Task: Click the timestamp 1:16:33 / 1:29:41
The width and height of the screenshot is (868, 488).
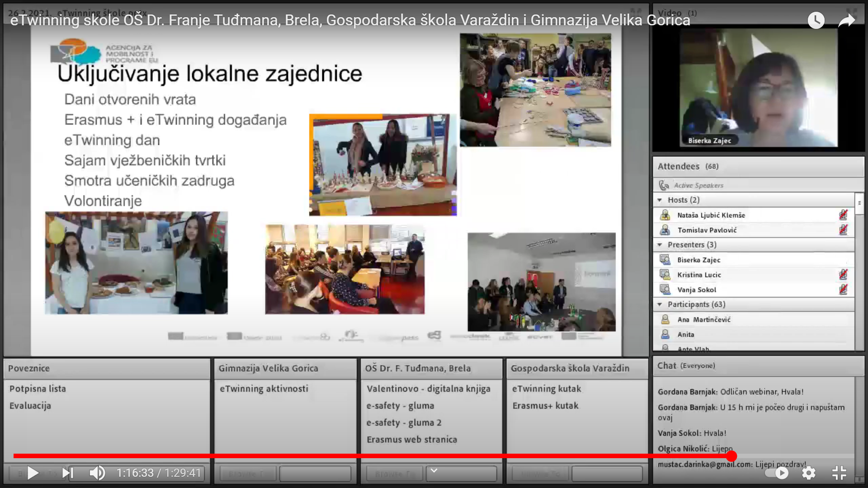Action: coord(159,473)
